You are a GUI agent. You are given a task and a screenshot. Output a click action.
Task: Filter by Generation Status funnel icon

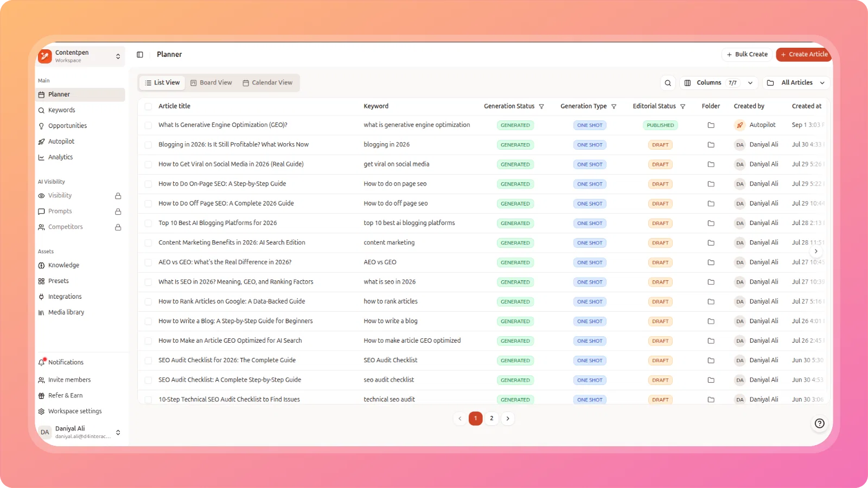(541, 107)
